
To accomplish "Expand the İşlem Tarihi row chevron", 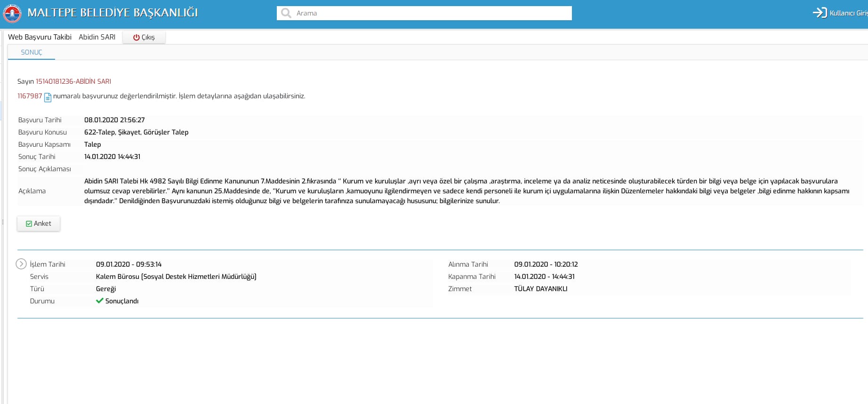I will [21, 264].
